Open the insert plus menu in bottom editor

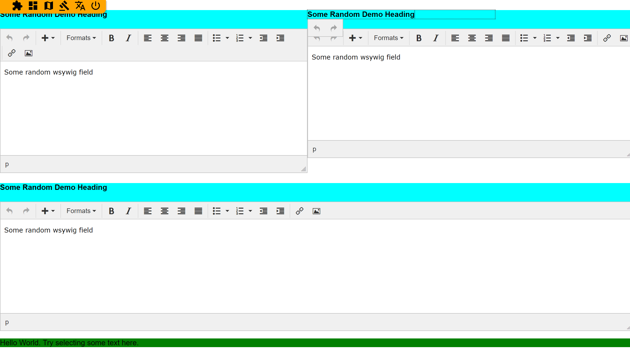coord(48,211)
